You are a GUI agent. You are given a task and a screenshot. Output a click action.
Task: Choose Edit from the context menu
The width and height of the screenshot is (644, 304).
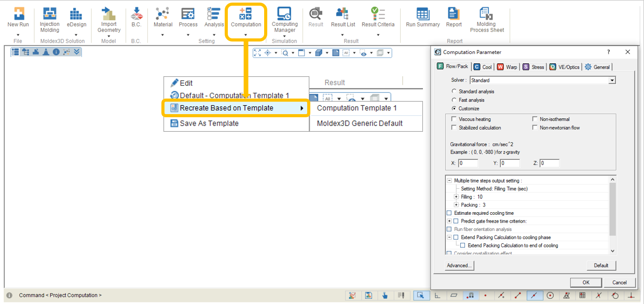[x=236, y=83]
